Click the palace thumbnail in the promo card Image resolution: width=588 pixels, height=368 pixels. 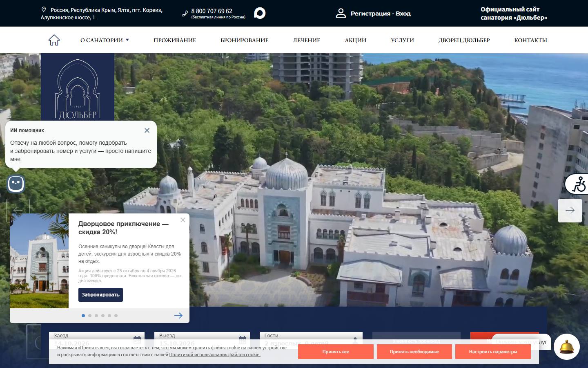pyautogui.click(x=39, y=261)
